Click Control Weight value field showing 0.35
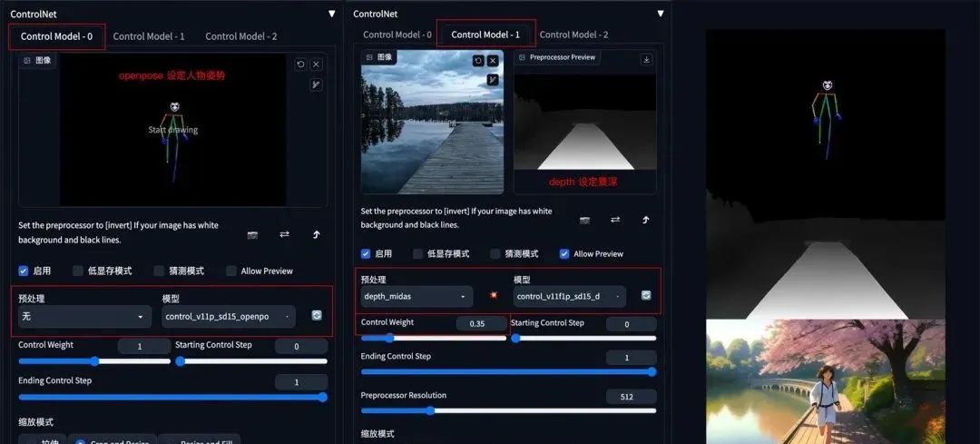 [x=481, y=324]
